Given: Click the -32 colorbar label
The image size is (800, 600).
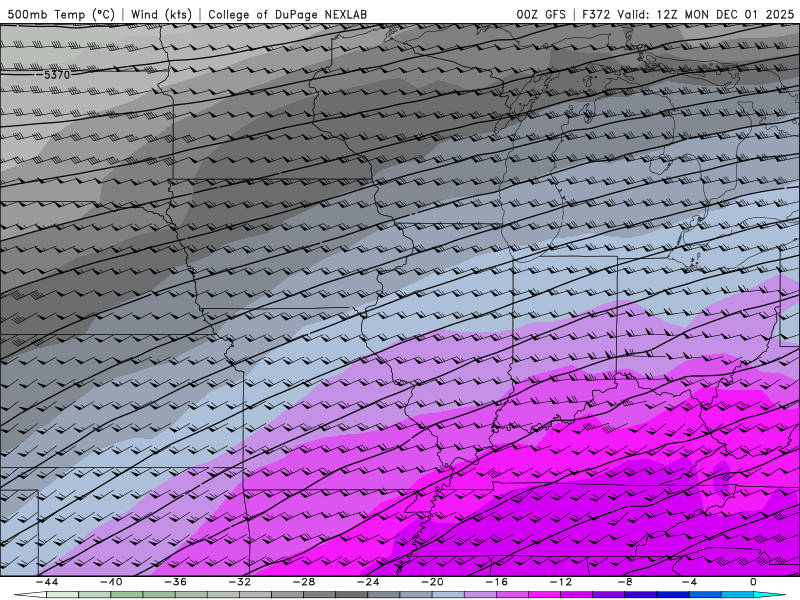Looking at the screenshot, I should 240,582.
